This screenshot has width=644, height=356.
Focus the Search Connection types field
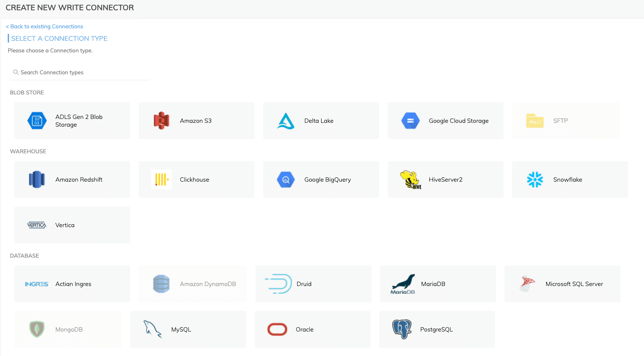pyautogui.click(x=79, y=72)
